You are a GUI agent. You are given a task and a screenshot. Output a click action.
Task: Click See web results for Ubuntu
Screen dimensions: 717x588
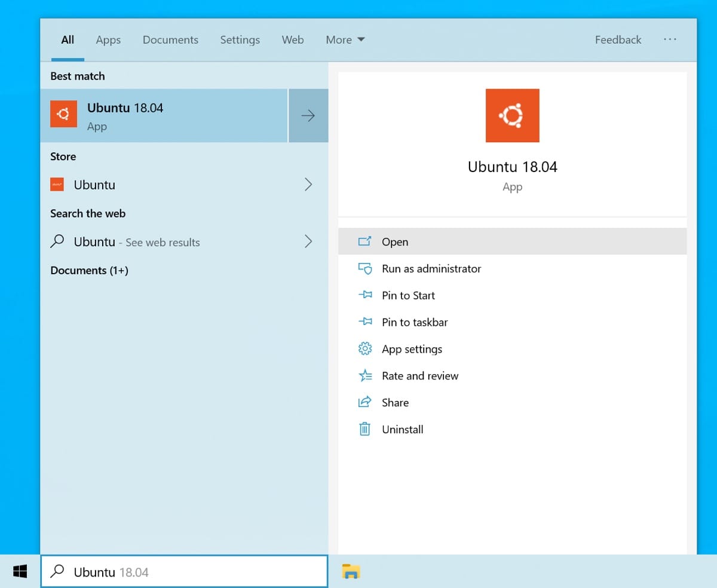click(163, 243)
